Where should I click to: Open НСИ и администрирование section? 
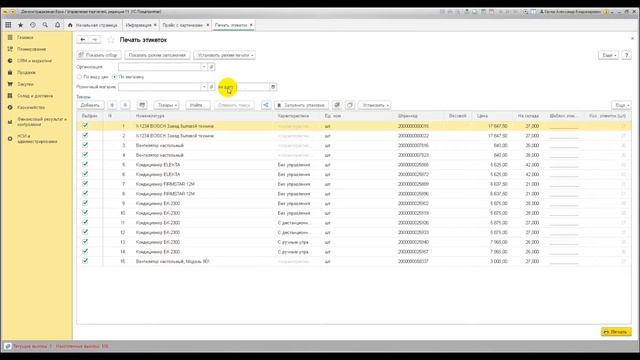(x=37, y=139)
